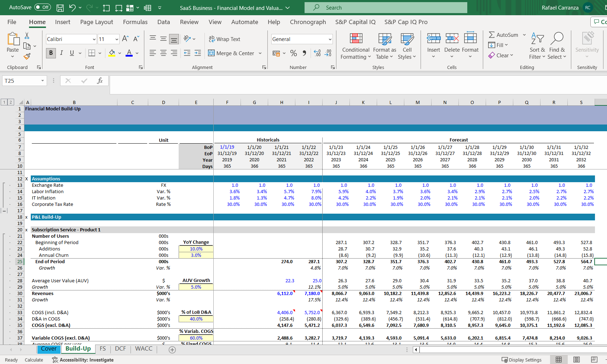Click Accessibility: Investigate in status bar
Viewport: 607px width, 364px height.
pos(83,360)
